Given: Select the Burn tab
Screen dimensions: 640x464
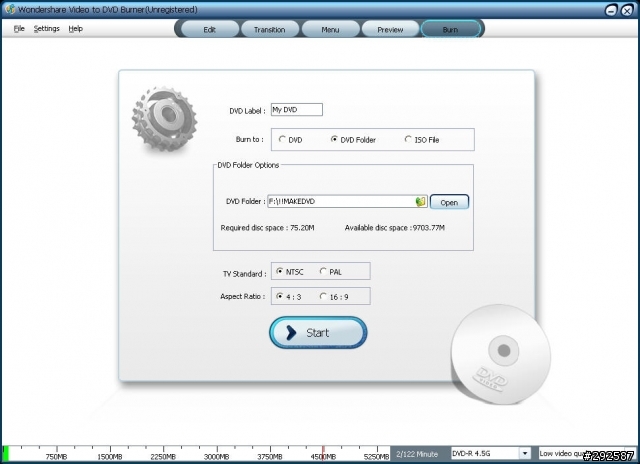Looking at the screenshot, I should click(x=451, y=29).
